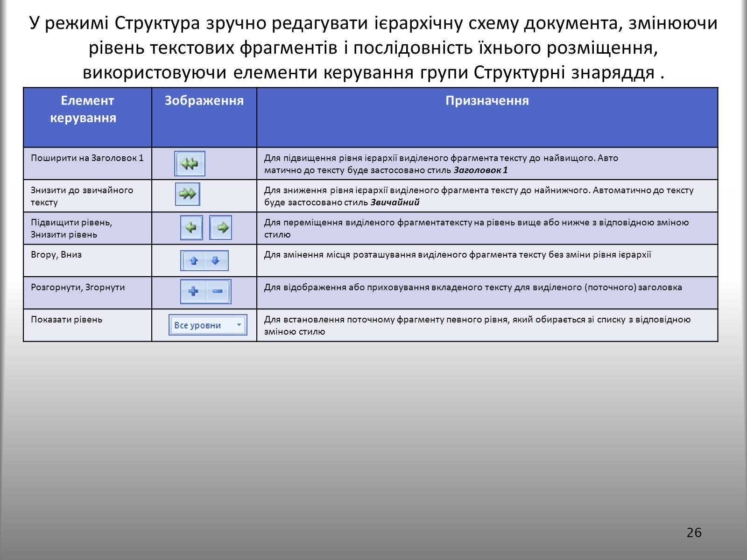This screenshot has width=747, height=560.
Task: Select the 'Зображення' column header
Action: [204, 117]
